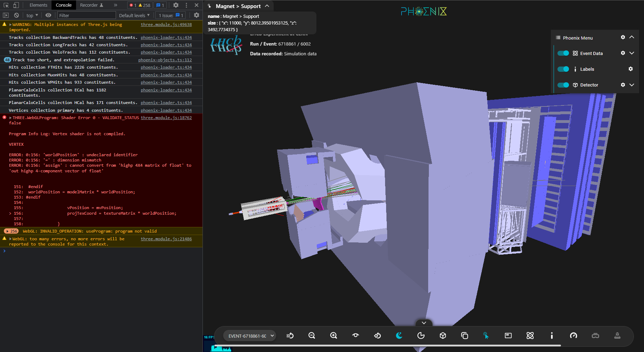Disable the Labels toggle

coord(563,69)
